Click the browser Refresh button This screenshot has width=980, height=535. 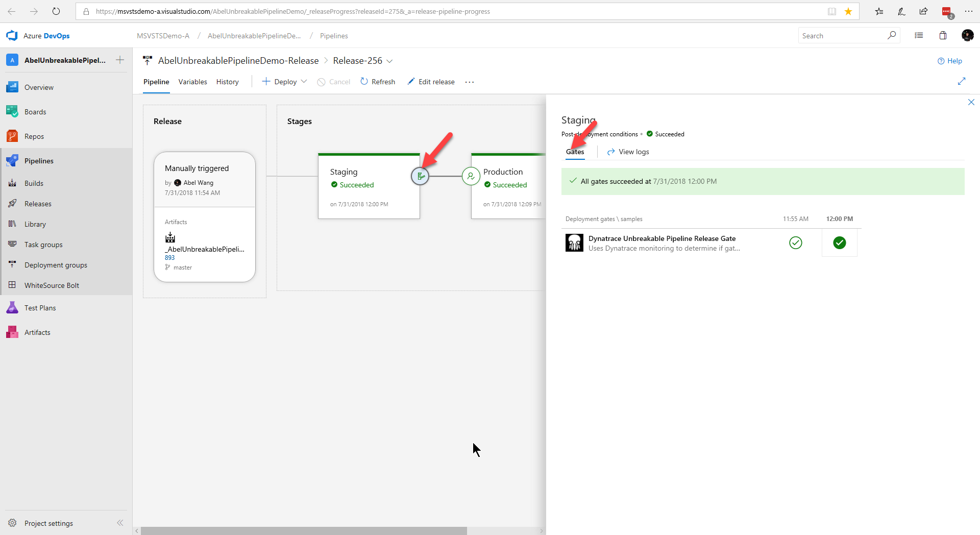(56, 11)
